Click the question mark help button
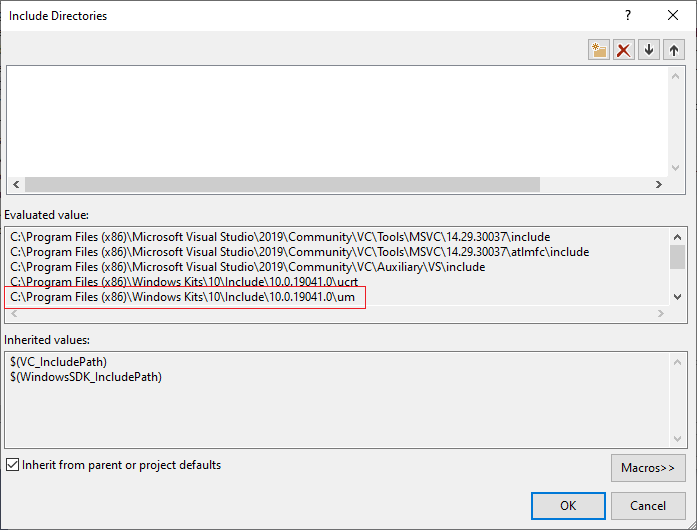This screenshot has width=697, height=530. pos(628,16)
